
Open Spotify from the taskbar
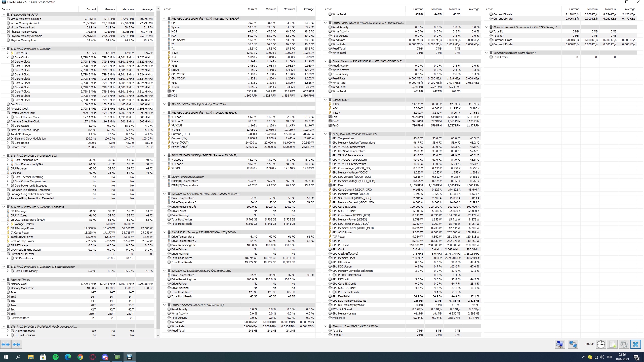click(x=56, y=357)
